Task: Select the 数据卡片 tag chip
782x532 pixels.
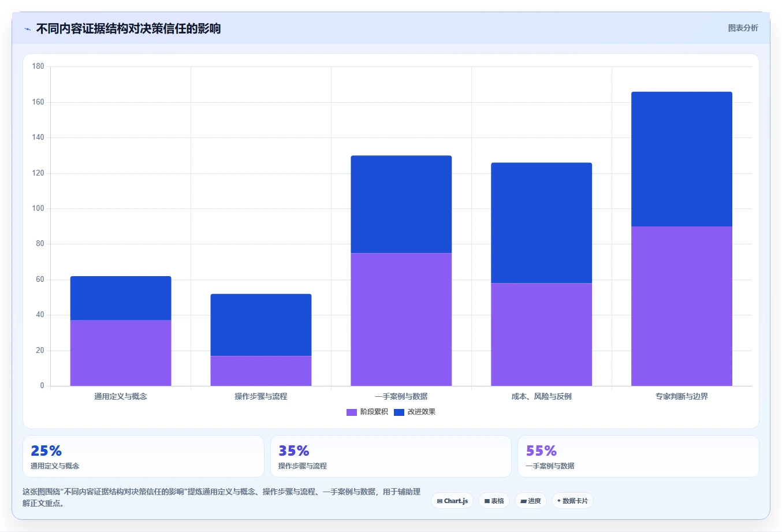Action: 572,501
